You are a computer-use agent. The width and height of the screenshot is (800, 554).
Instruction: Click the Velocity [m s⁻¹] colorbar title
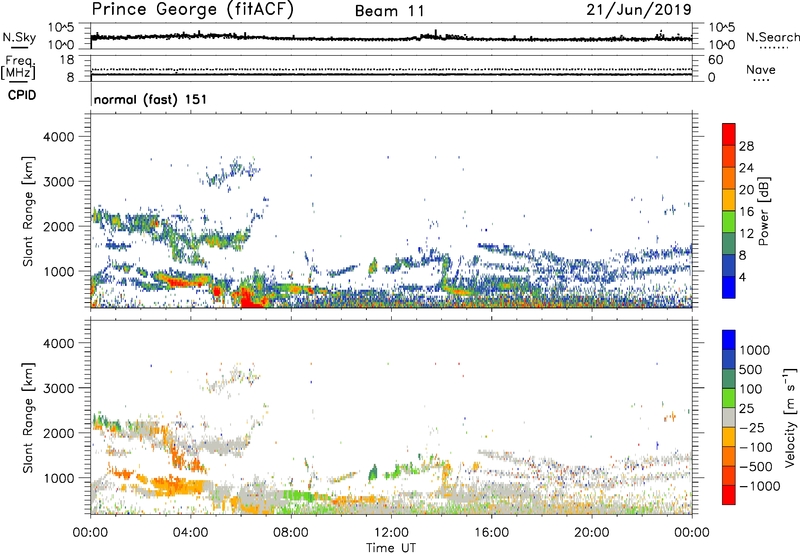790,417
